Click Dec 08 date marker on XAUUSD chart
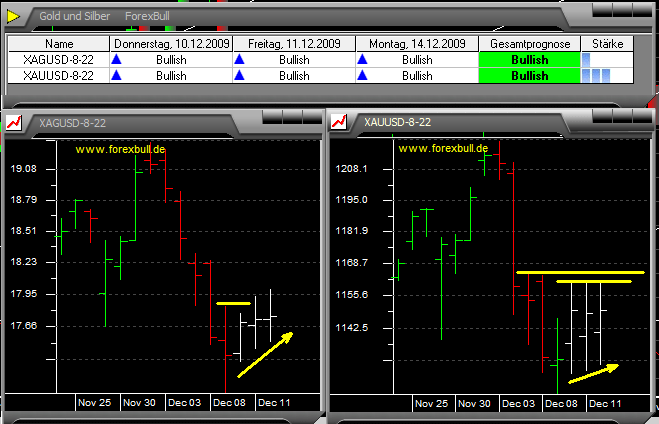 560,403
